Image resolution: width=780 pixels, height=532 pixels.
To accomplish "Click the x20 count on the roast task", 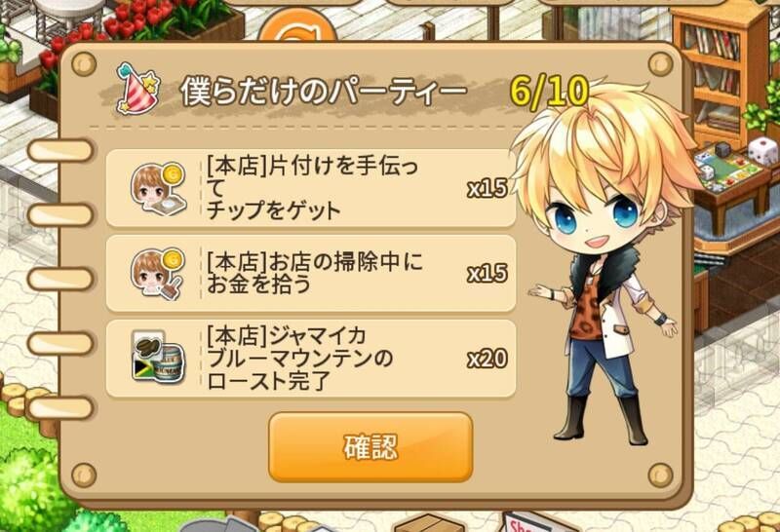I will [487, 359].
